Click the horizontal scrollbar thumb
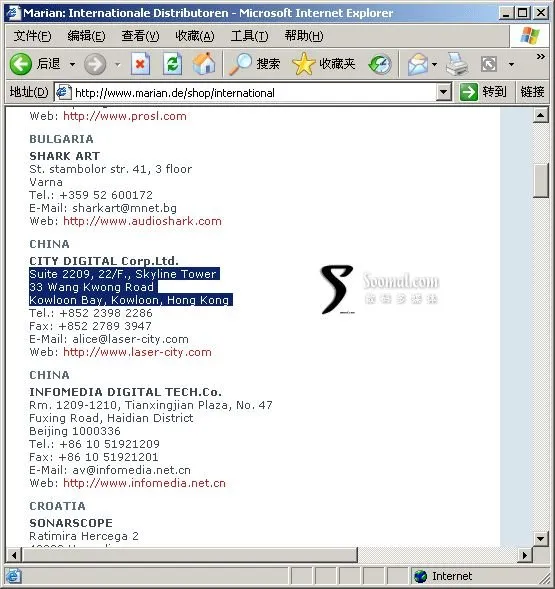The height and width of the screenshot is (589, 555). pos(190,555)
